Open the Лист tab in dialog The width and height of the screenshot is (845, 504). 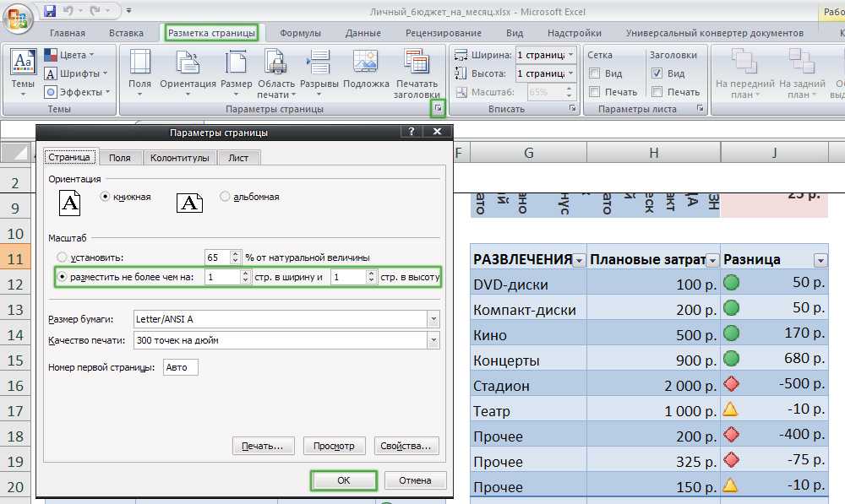click(x=238, y=158)
